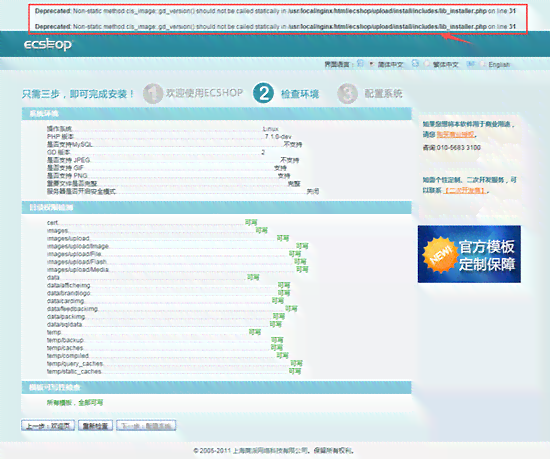Select the 简体中文 radio button
Viewport: 550px width, 459px height.
[x=371, y=64]
